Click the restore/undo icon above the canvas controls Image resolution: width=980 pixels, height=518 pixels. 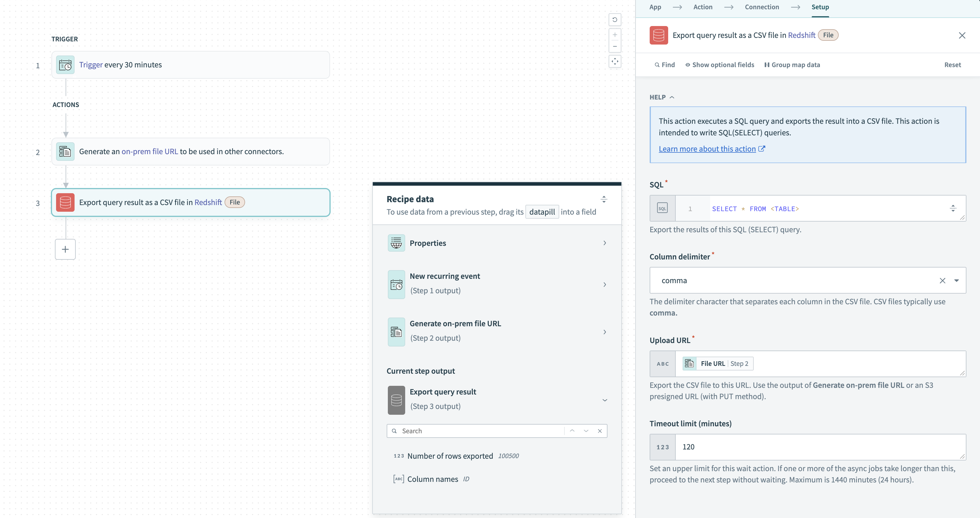point(615,19)
